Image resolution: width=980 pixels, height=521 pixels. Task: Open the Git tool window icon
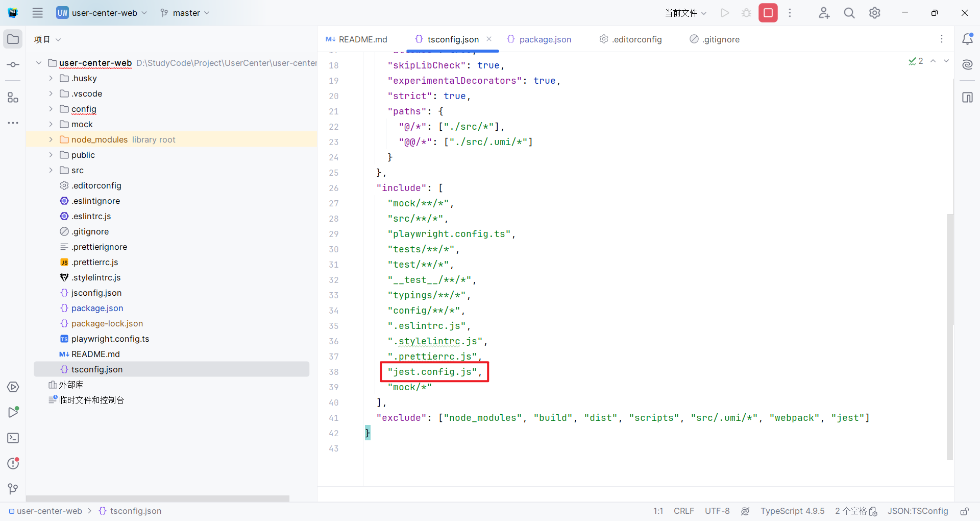pyautogui.click(x=13, y=489)
